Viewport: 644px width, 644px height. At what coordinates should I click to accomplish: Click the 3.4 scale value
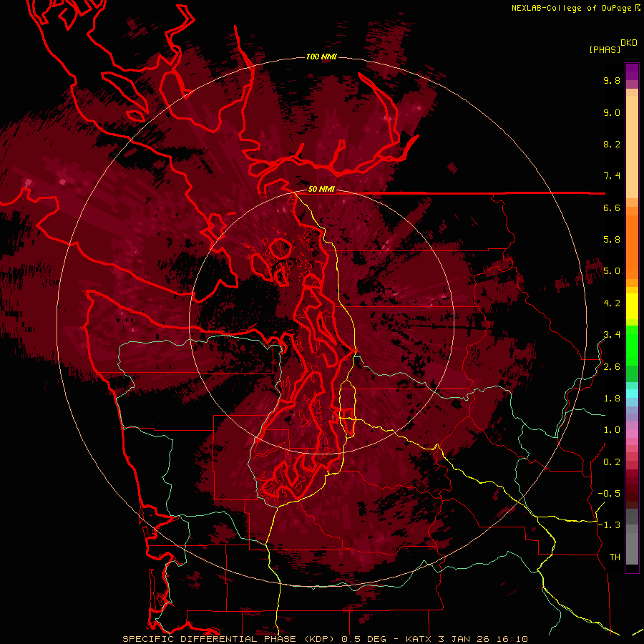point(612,335)
